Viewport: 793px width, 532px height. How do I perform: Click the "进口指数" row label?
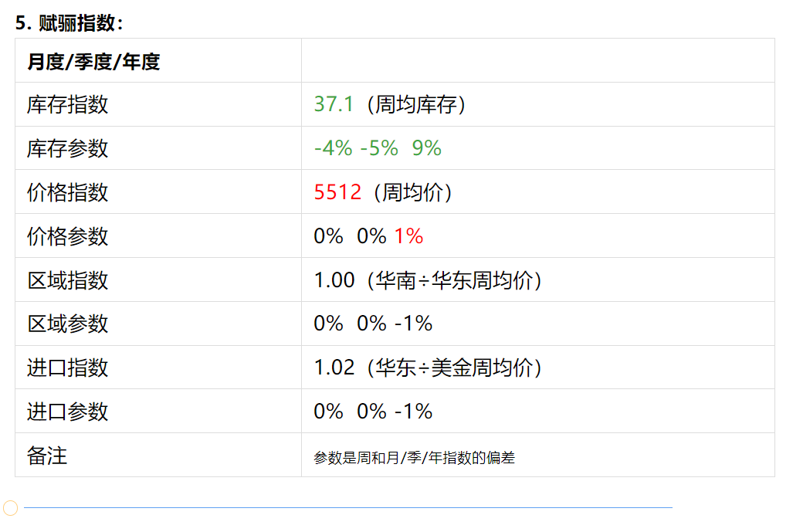tap(68, 368)
